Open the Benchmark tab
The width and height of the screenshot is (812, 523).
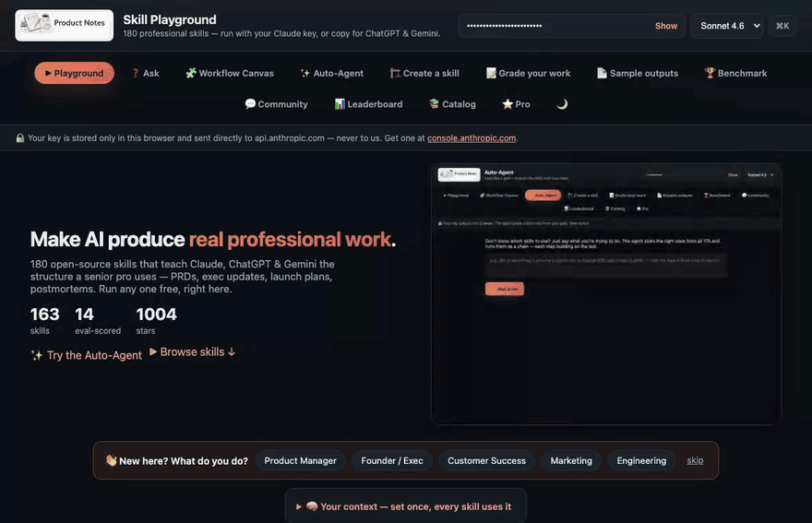pyautogui.click(x=736, y=73)
